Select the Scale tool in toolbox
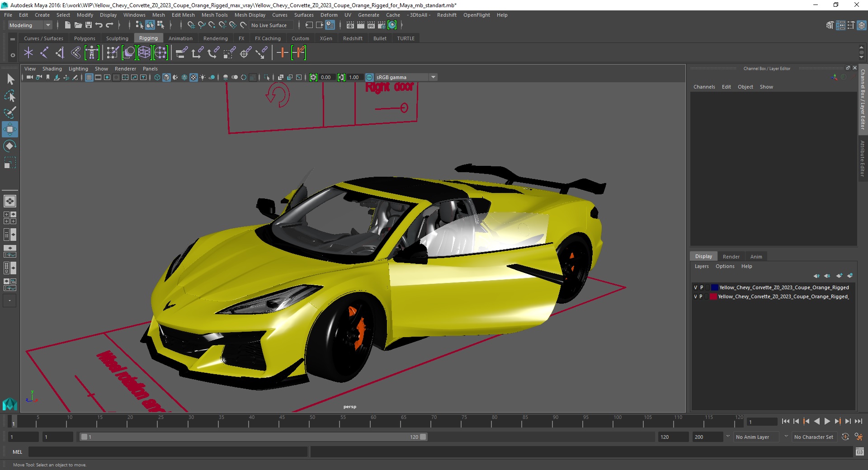Viewport: 868px width, 470px height. [x=10, y=162]
